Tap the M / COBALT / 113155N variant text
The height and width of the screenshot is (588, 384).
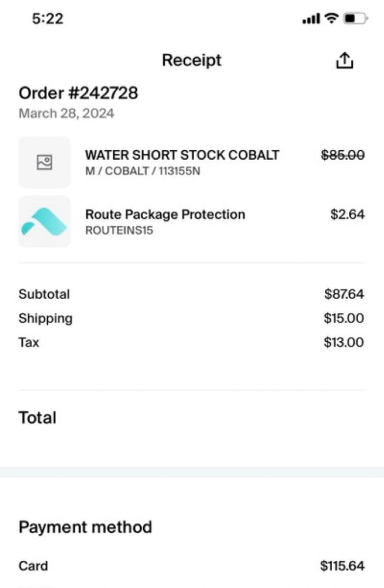143,171
